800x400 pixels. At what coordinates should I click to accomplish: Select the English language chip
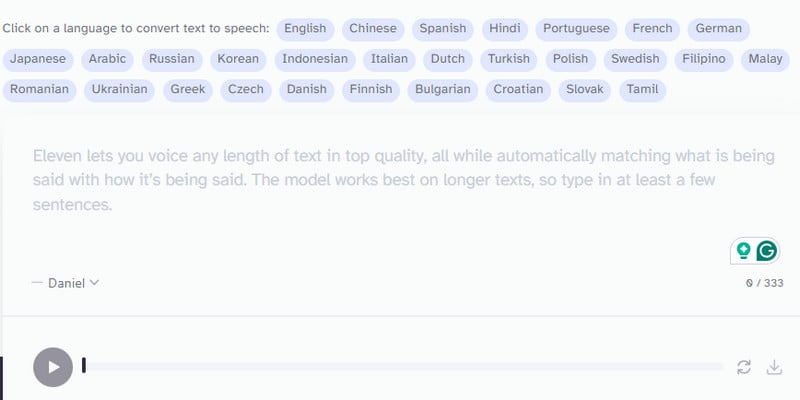[x=305, y=29]
